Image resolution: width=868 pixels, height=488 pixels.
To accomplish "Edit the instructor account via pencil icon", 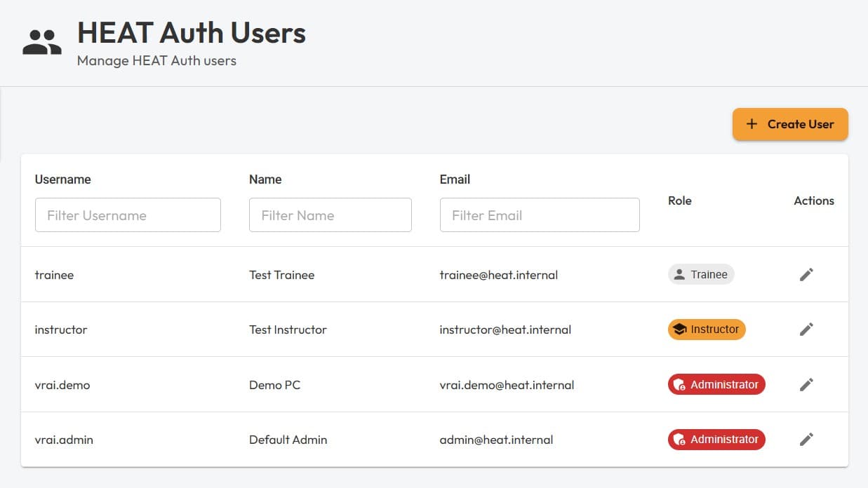I will click(x=806, y=329).
